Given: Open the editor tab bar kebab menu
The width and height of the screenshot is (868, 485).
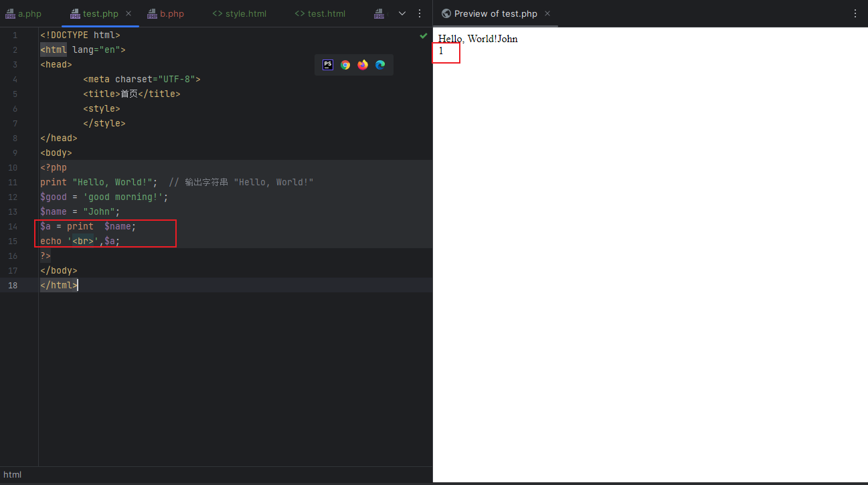Looking at the screenshot, I should tap(420, 13).
